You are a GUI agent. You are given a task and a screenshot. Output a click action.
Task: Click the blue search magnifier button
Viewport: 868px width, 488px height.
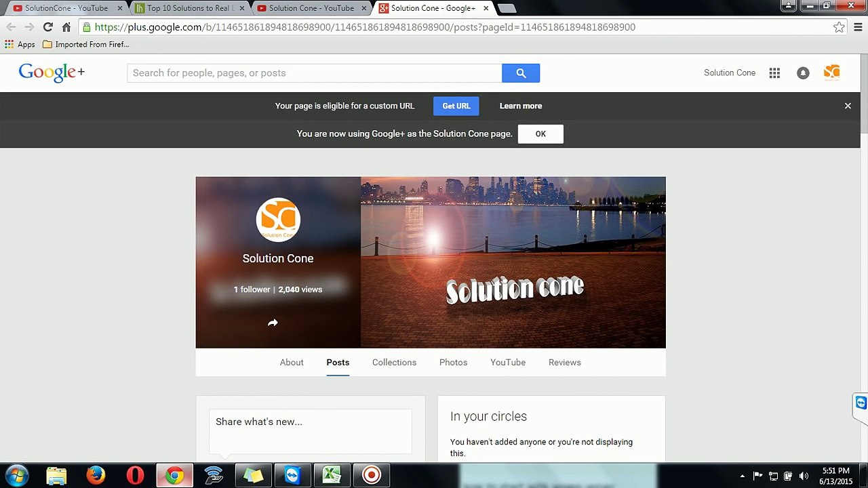click(521, 73)
